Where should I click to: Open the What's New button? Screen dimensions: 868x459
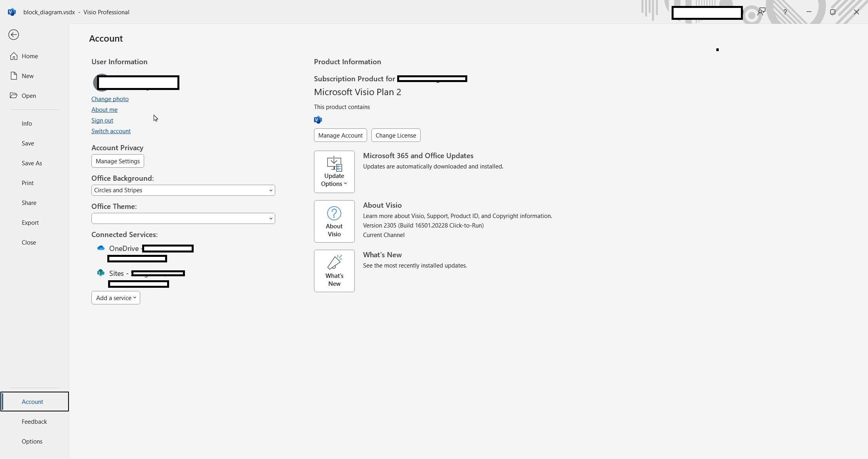(334, 271)
